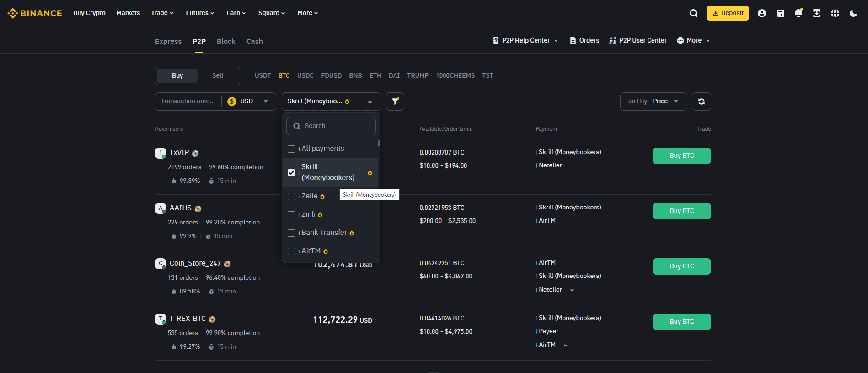Check the Zelle payment checkbox

point(291,197)
